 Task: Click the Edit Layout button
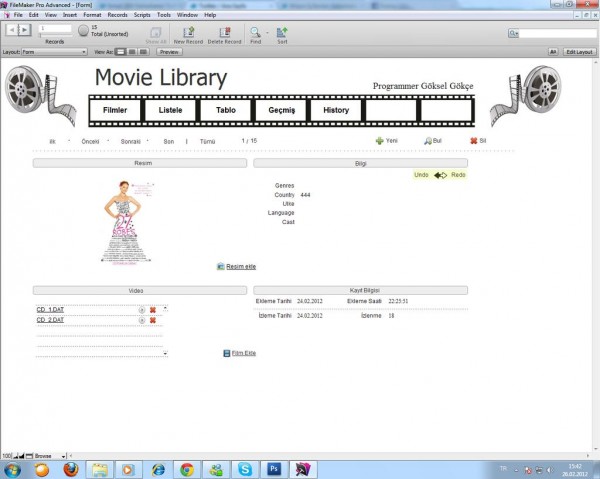(x=579, y=51)
